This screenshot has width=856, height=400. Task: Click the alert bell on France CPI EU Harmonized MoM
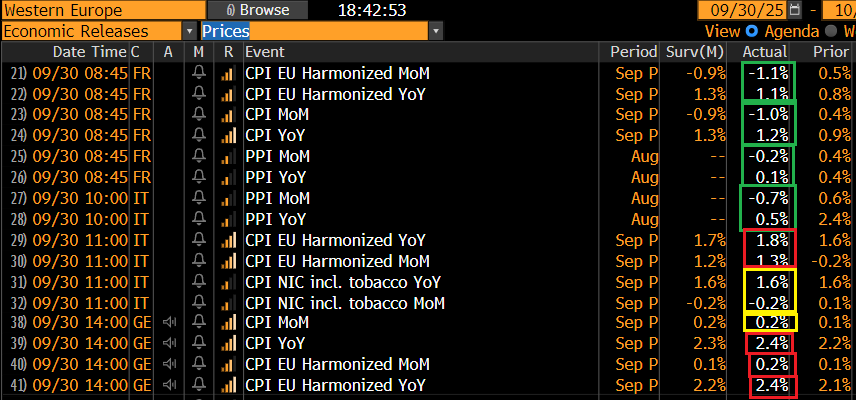pos(199,73)
